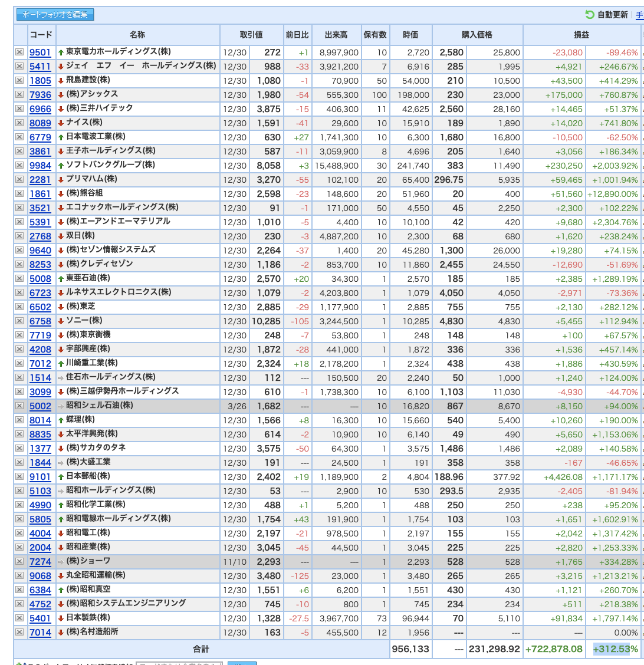Click the 時価 column header
Viewport: 644px width, 665px height.
(410, 35)
